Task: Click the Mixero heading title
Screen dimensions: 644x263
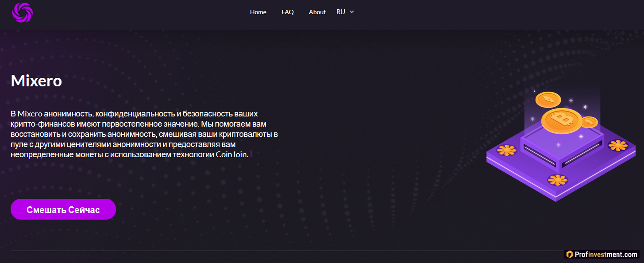Action: click(36, 81)
